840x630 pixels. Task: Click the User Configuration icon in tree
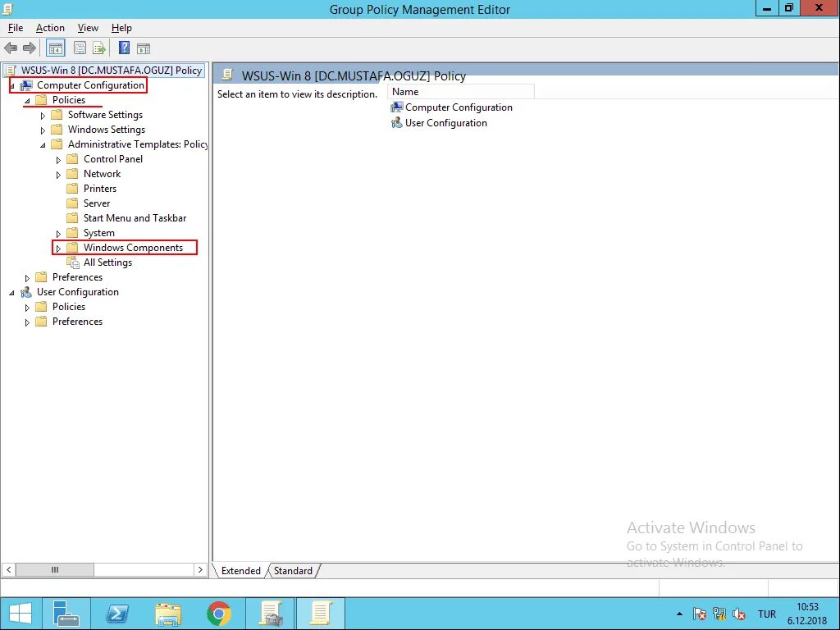click(x=25, y=292)
